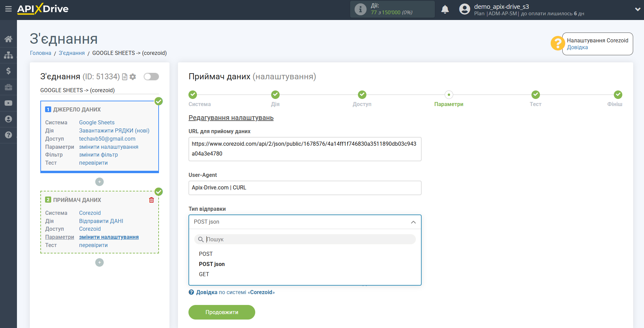Collapse the Тип відправки dropdown
The image size is (644, 328).
[305, 222]
